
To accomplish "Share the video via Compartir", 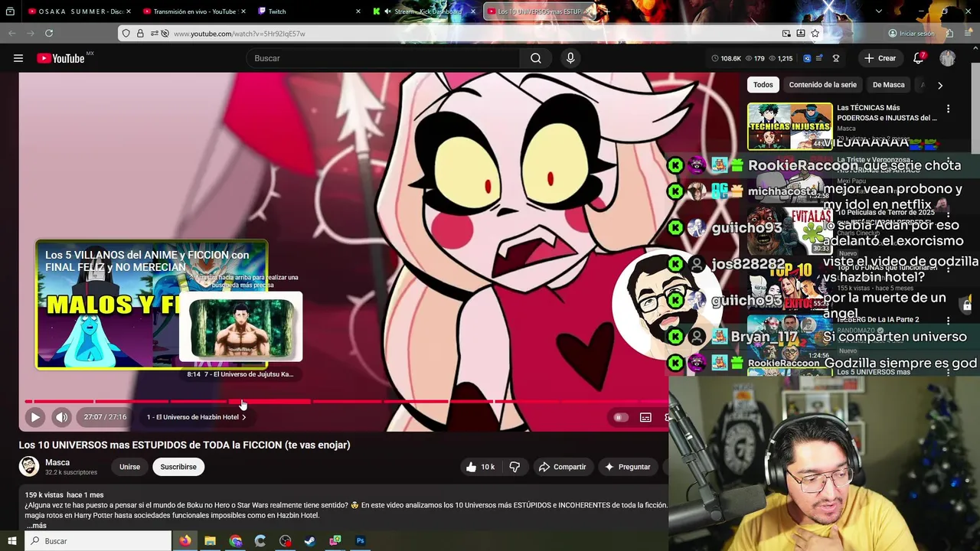I will click(x=562, y=467).
